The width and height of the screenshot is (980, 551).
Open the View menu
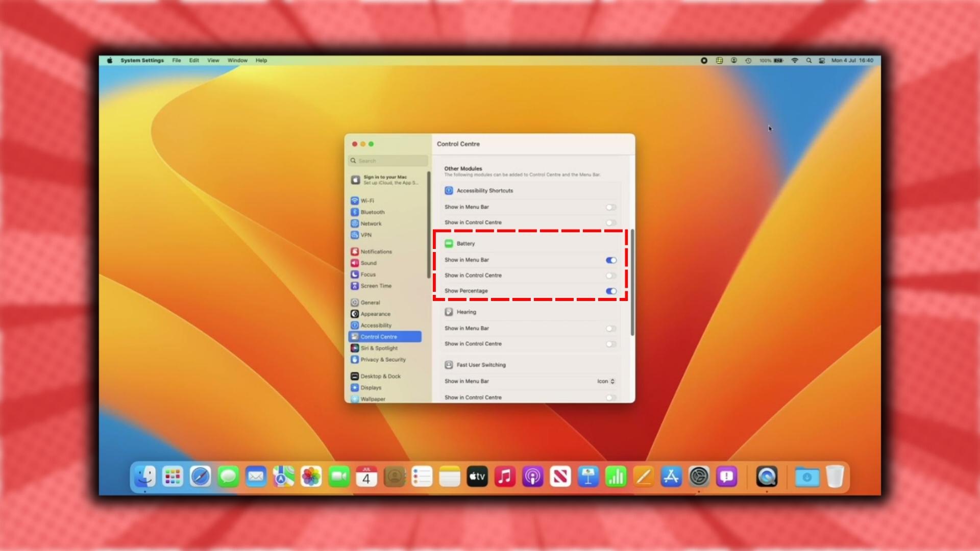213,60
